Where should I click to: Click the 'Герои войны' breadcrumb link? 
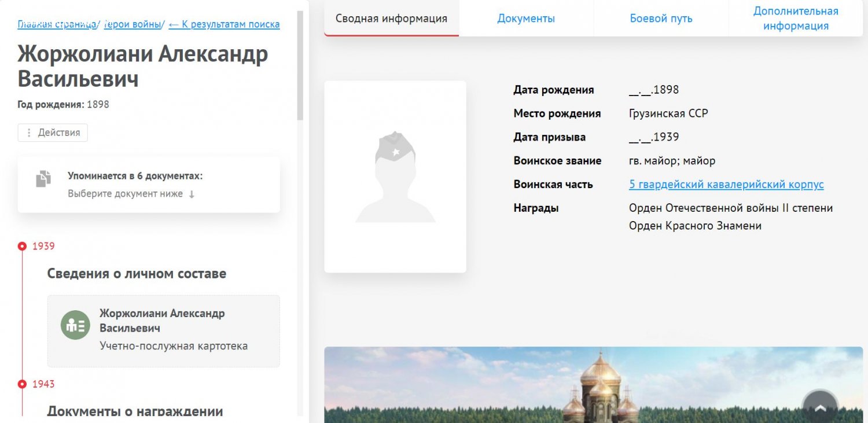point(133,24)
